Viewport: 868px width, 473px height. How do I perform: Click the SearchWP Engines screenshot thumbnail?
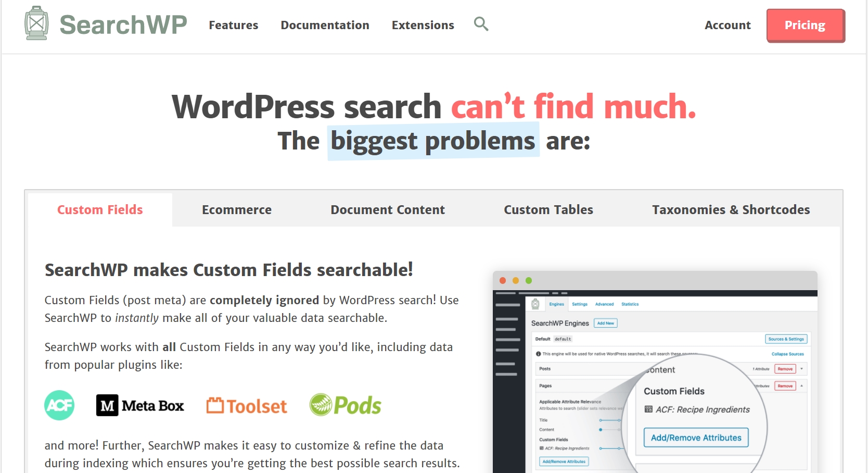tap(655, 372)
